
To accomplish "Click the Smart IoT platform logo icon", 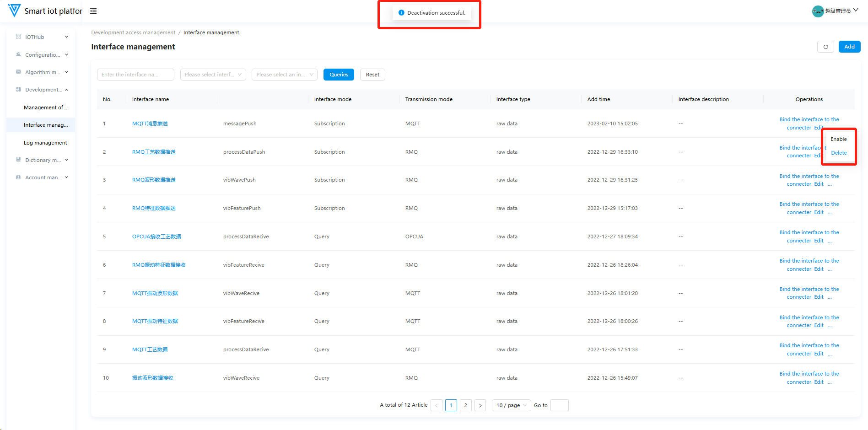I will pos(14,11).
